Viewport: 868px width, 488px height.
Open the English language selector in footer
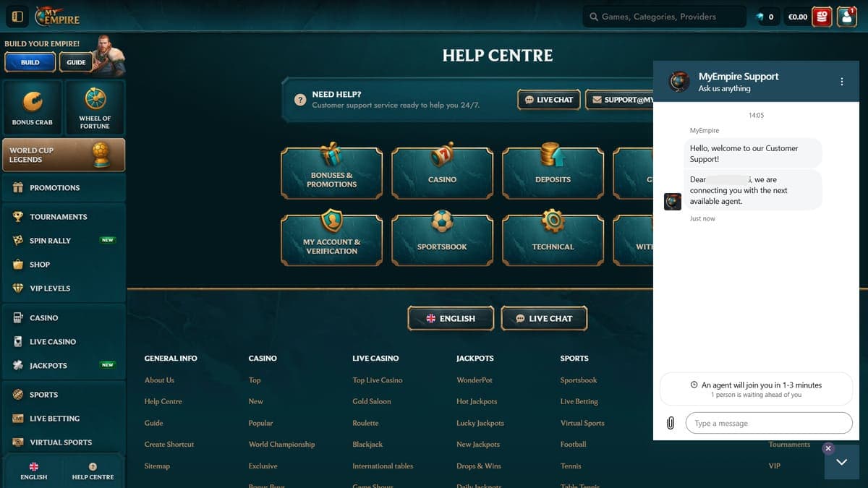tap(451, 318)
